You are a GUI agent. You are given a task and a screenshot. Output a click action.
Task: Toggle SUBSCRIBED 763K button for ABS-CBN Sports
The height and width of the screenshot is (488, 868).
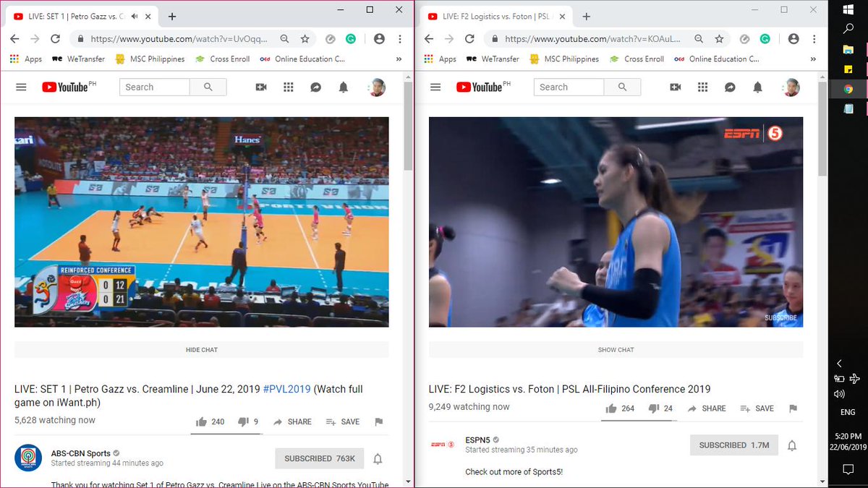[319, 458]
